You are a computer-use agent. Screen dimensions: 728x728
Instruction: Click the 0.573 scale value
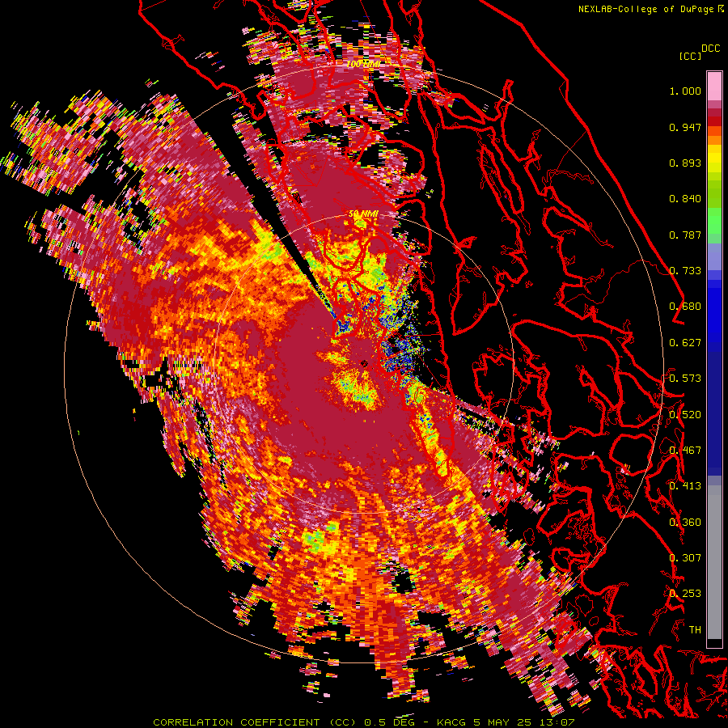click(x=685, y=379)
